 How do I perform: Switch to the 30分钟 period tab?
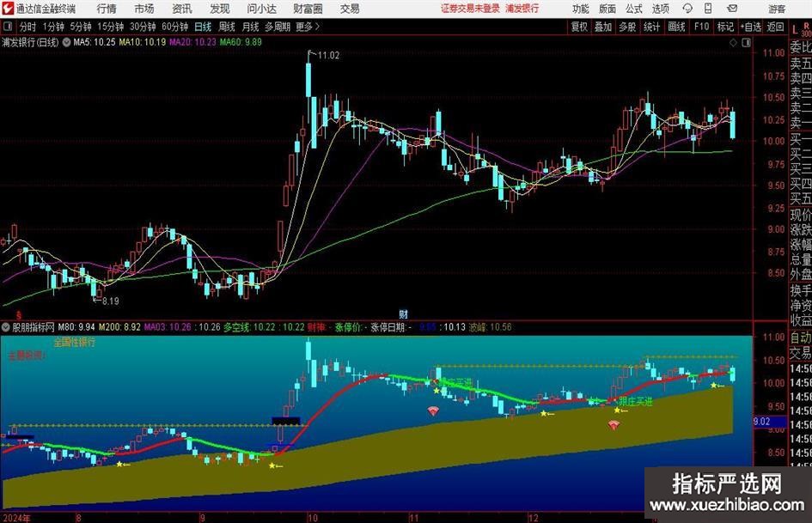(x=143, y=27)
